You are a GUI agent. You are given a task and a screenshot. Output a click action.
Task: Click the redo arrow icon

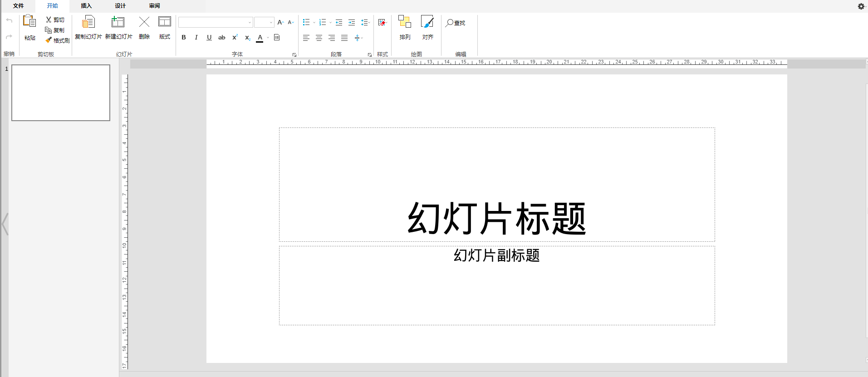(x=9, y=37)
